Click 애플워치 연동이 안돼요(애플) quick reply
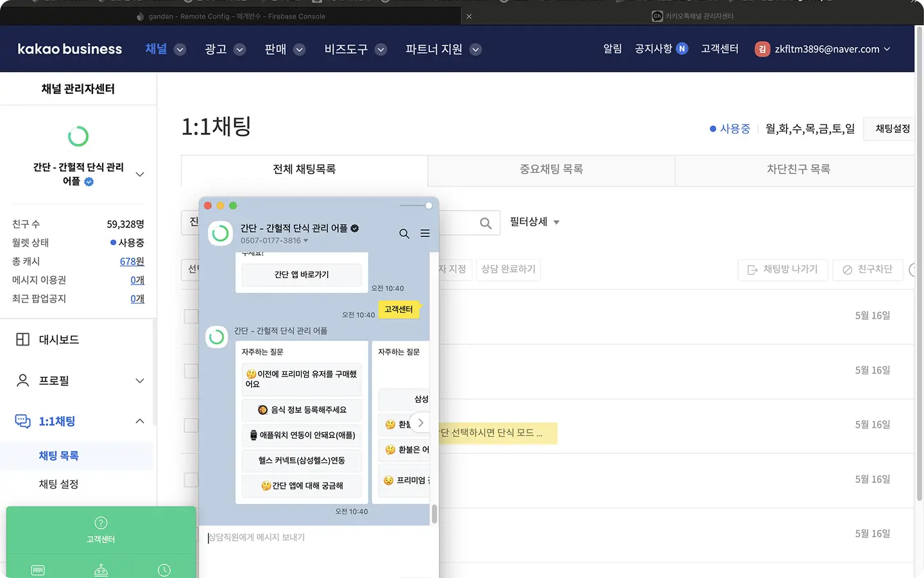Viewport: 924px width, 578px height. coord(302,435)
